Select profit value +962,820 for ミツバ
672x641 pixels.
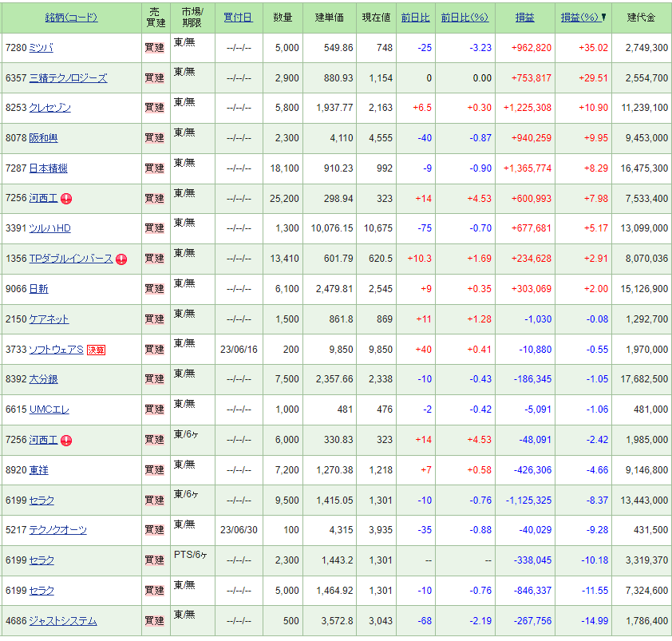(x=531, y=48)
